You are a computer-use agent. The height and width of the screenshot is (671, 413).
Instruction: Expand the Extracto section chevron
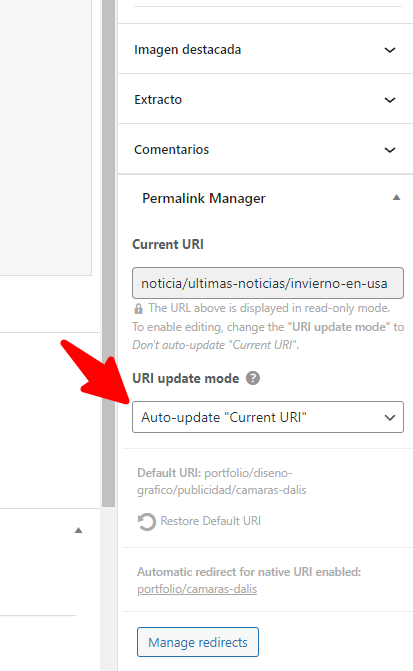(x=390, y=100)
